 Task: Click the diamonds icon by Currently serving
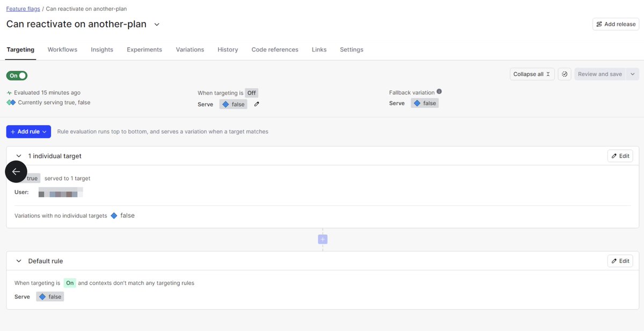pyautogui.click(x=11, y=102)
